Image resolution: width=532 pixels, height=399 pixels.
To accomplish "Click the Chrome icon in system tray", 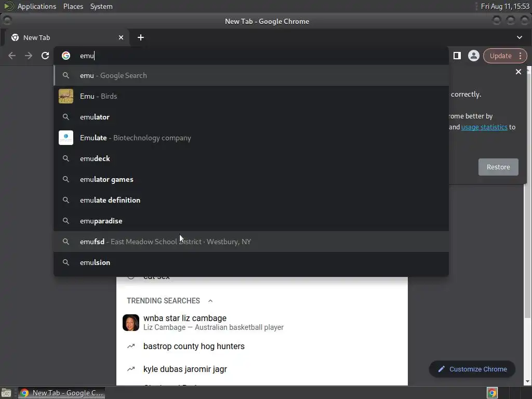I will point(493,393).
